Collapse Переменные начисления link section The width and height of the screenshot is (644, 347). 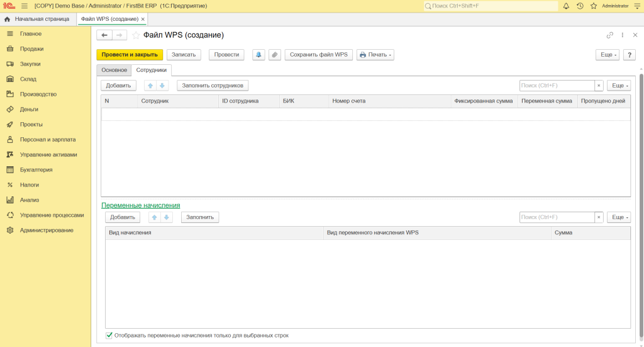pos(140,205)
